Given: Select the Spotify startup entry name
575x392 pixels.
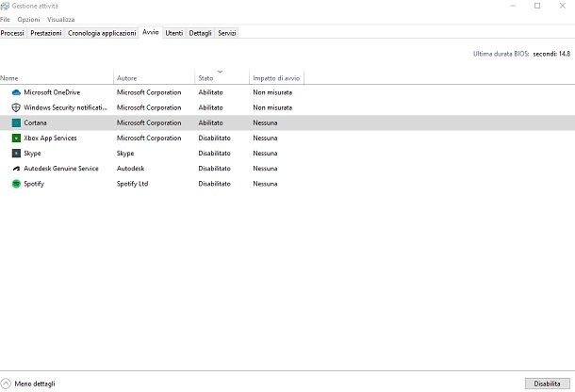Looking at the screenshot, I should (x=34, y=184).
